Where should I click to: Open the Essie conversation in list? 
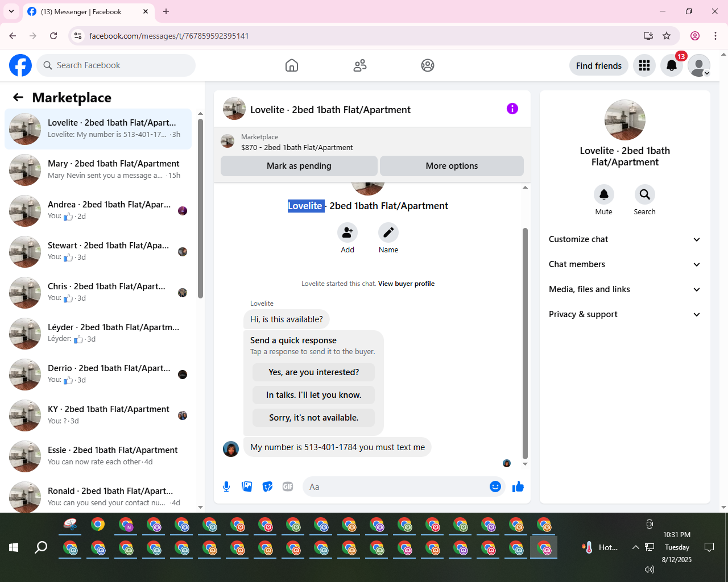point(98,456)
